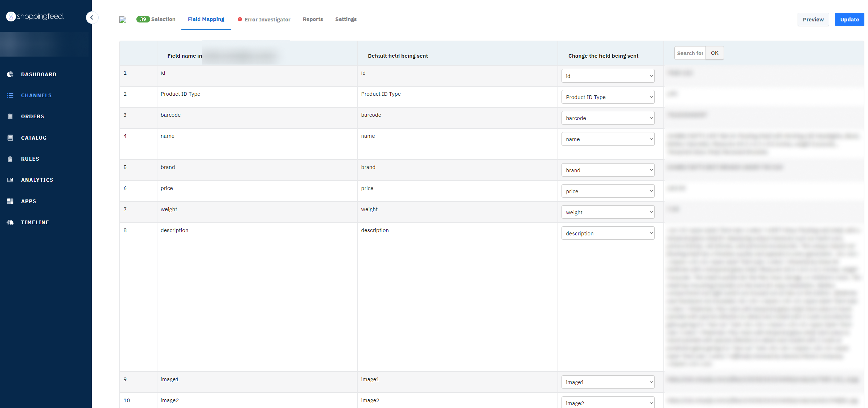Viewport: 868px width, 408px height.
Task: Collapse the sidebar with the chevron button
Action: coord(92,17)
